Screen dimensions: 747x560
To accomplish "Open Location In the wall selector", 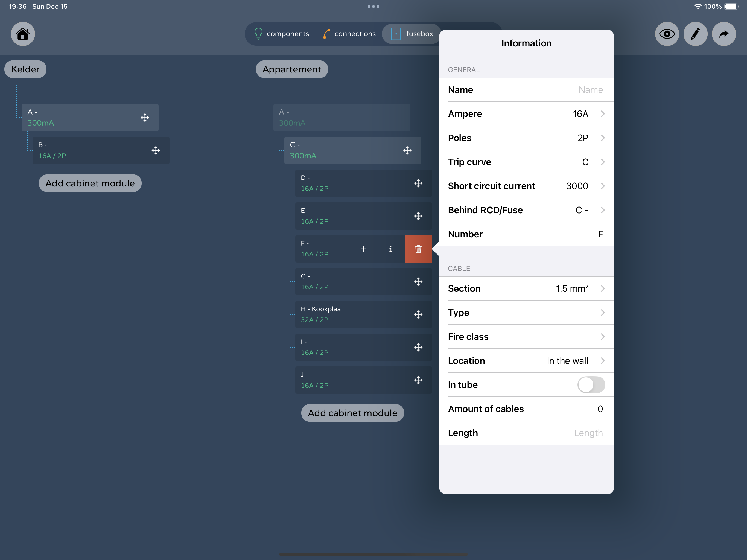I will [526, 360].
